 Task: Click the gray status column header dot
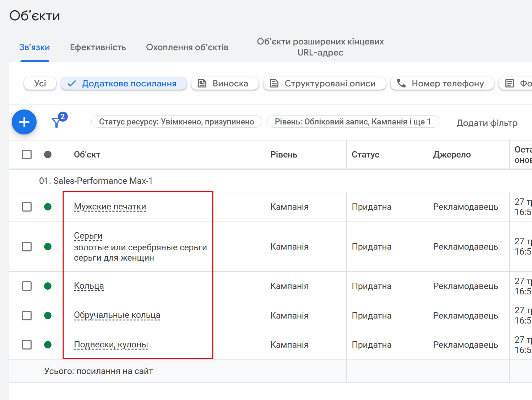[x=48, y=154]
